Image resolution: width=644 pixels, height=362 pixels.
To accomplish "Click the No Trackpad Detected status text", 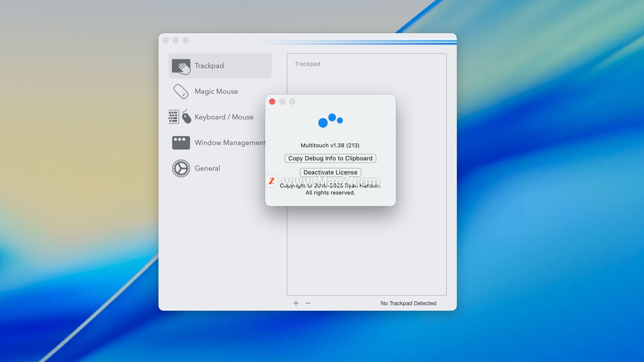I will tap(408, 303).
